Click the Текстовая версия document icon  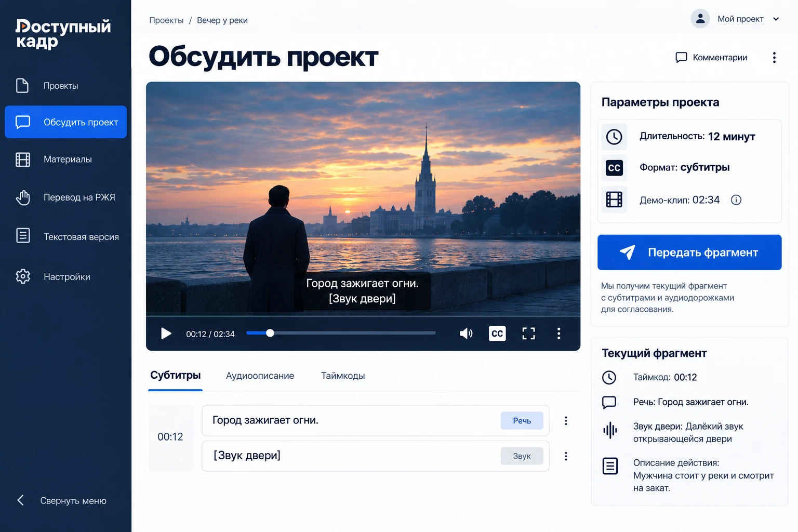[23, 236]
